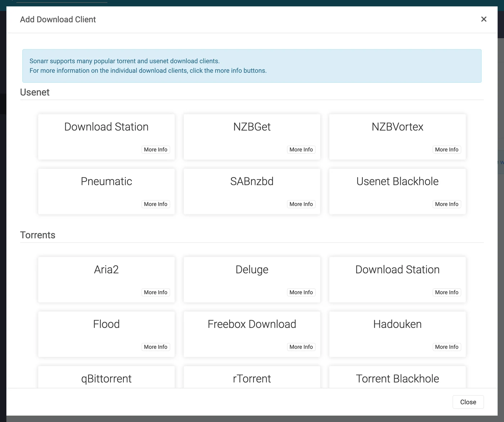Open More Info for Aria2
The width and height of the screenshot is (504, 422).
pos(156,292)
